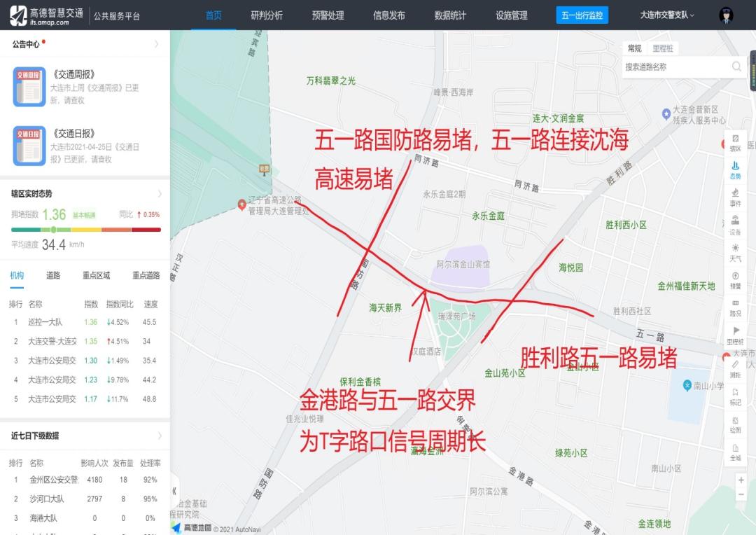The height and width of the screenshot is (535, 756).
Task: Open the user avatar icon at top right
Action: click(x=726, y=15)
